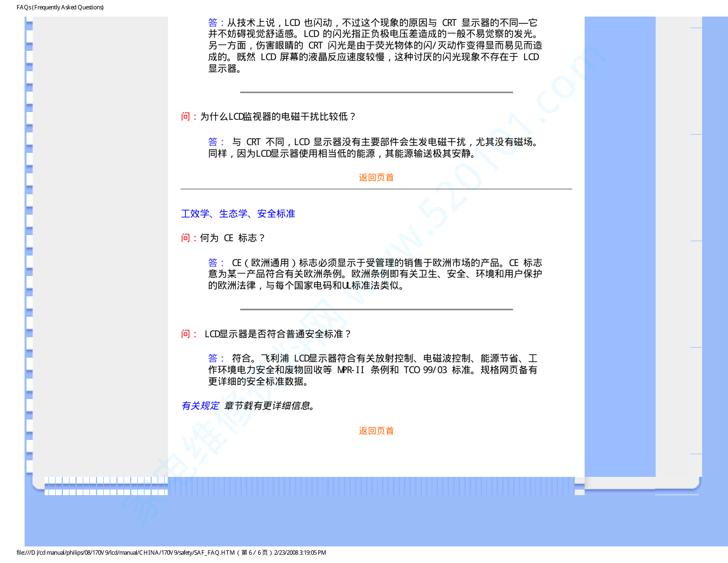728x563 pixels.
Task: Open the 工效学、生态学、安全标准 section link
Action: point(238,214)
